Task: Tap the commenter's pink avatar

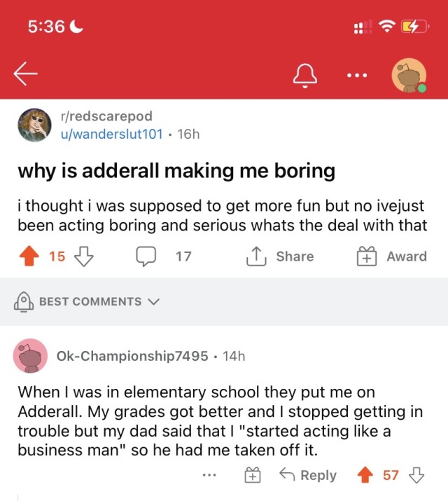Action: point(30,356)
